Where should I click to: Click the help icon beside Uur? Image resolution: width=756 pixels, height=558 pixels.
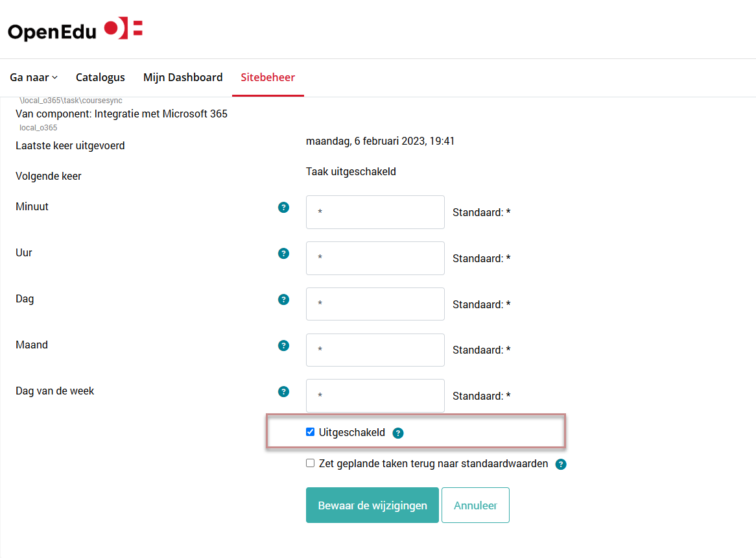[x=283, y=254]
